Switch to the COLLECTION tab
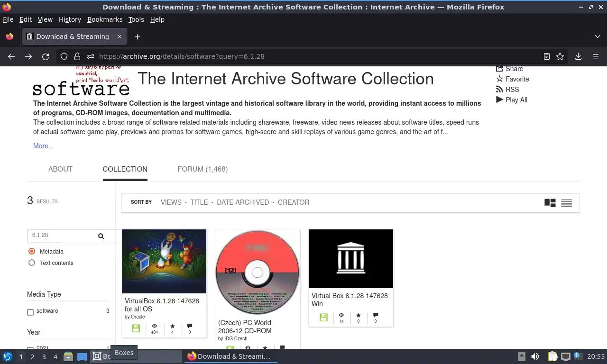 tap(125, 169)
